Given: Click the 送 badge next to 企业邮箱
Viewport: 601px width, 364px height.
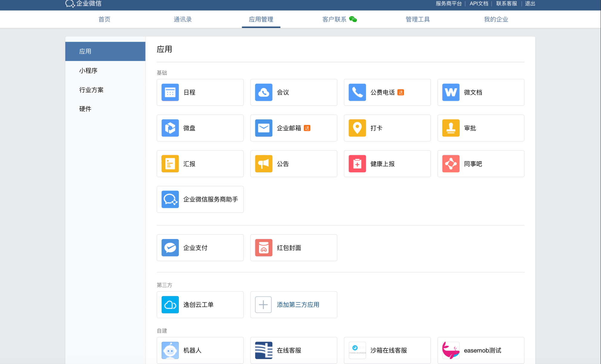Looking at the screenshot, I should point(307,128).
